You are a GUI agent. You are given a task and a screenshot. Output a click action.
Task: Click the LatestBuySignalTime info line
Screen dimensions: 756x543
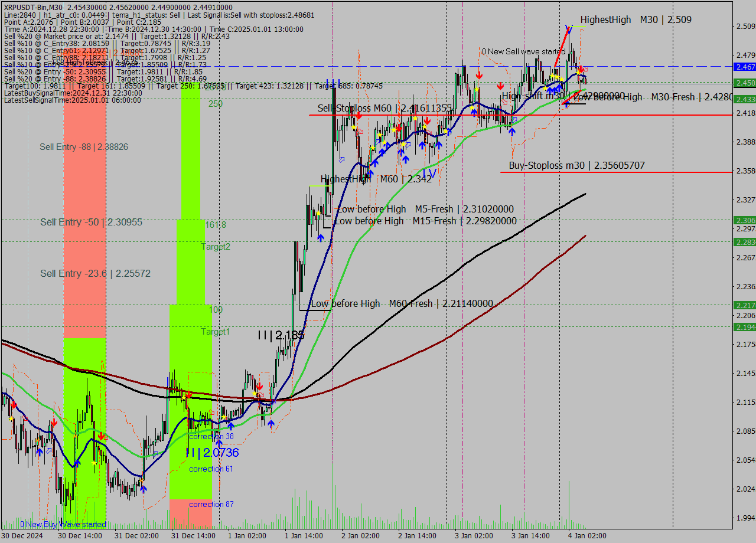pyautogui.click(x=73, y=93)
